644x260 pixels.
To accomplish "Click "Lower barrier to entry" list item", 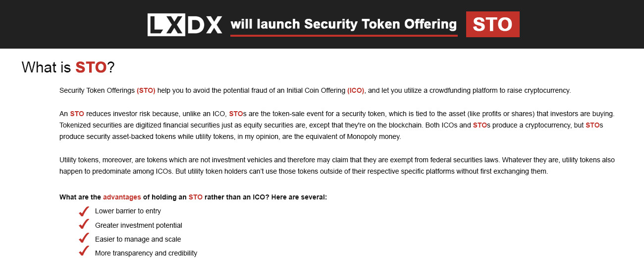I will click(x=128, y=211).
